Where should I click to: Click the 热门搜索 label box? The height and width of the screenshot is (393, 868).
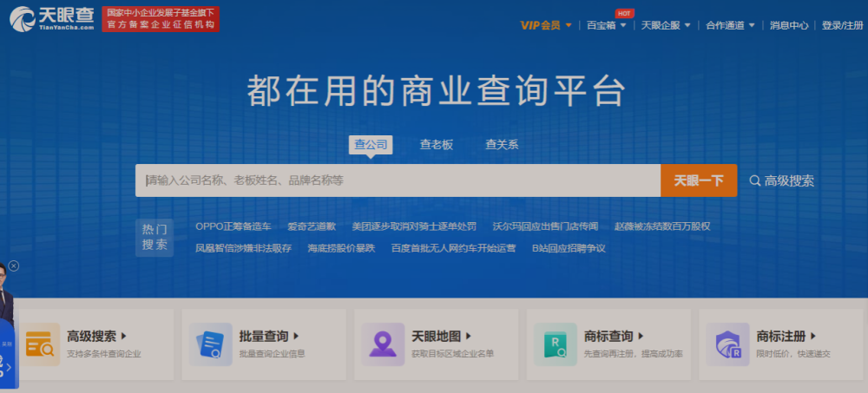[x=155, y=238]
